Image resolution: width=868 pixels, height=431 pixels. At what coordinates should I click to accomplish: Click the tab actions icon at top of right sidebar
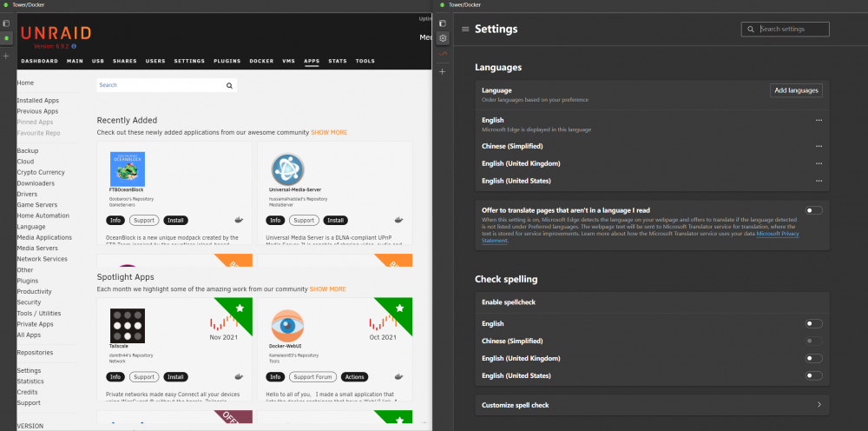443,23
